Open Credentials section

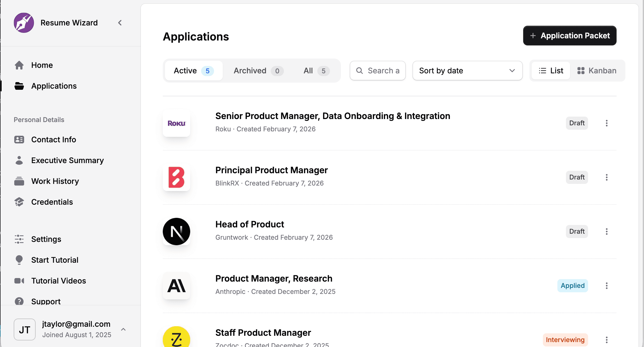click(52, 202)
